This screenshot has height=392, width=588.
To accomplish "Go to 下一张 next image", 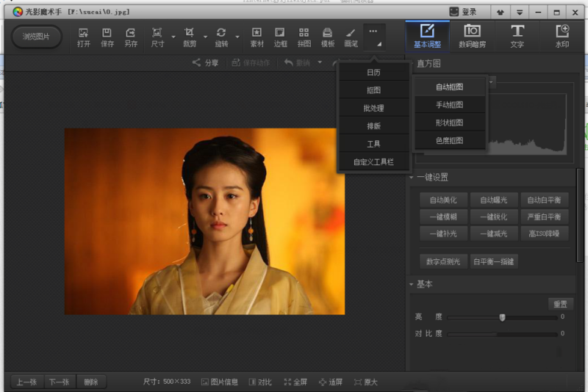I will coord(60,382).
